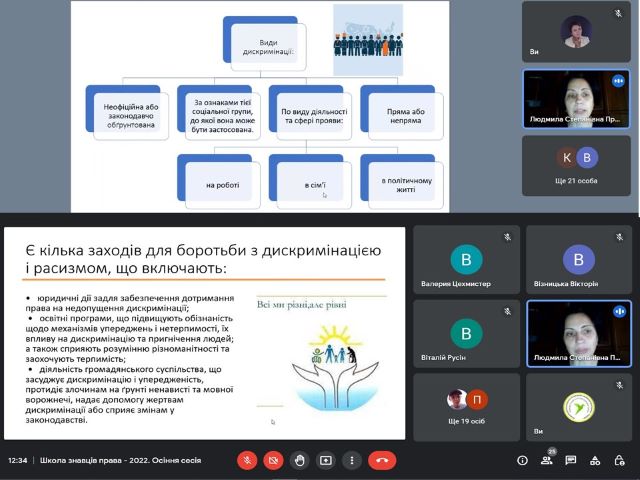Click the hands-and-sun family illustration
This screenshot has width=640, height=480.
pos(336,367)
